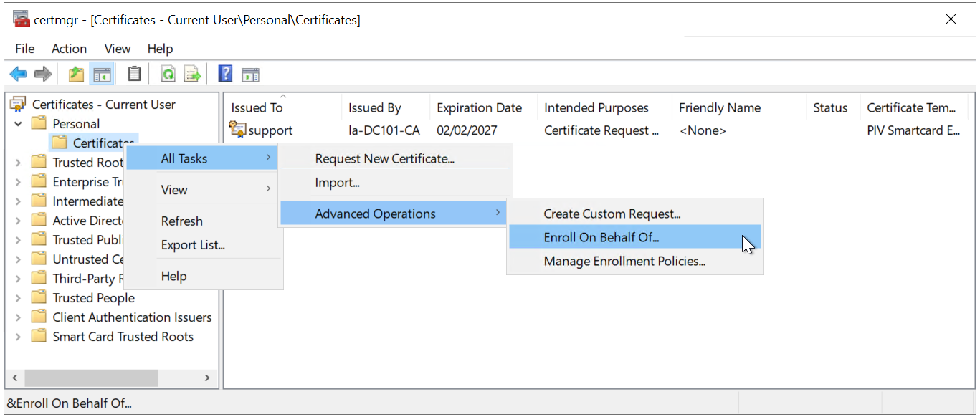Click the tree pane horizontal scrollbar right arrow

207,378
